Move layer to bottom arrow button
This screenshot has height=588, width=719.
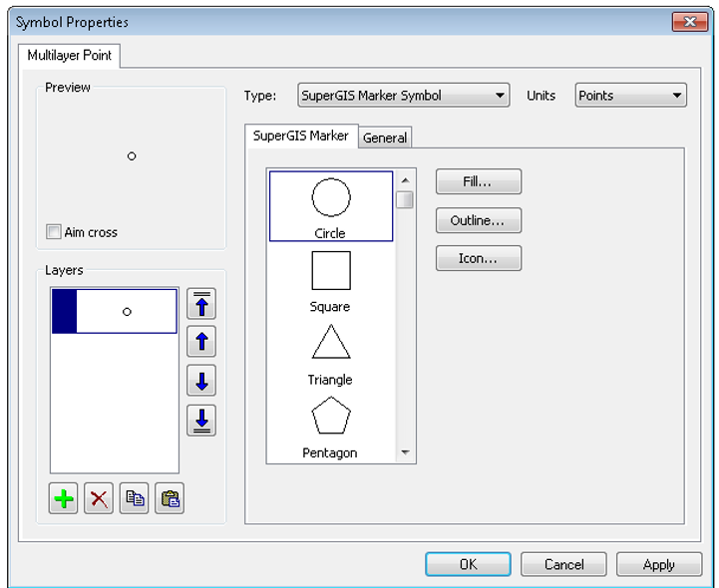tap(201, 420)
